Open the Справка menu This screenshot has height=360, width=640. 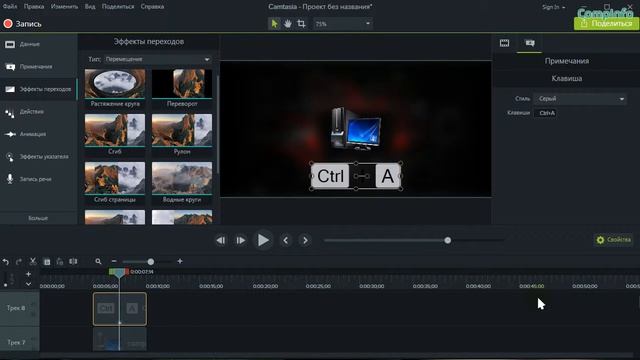[x=152, y=7]
